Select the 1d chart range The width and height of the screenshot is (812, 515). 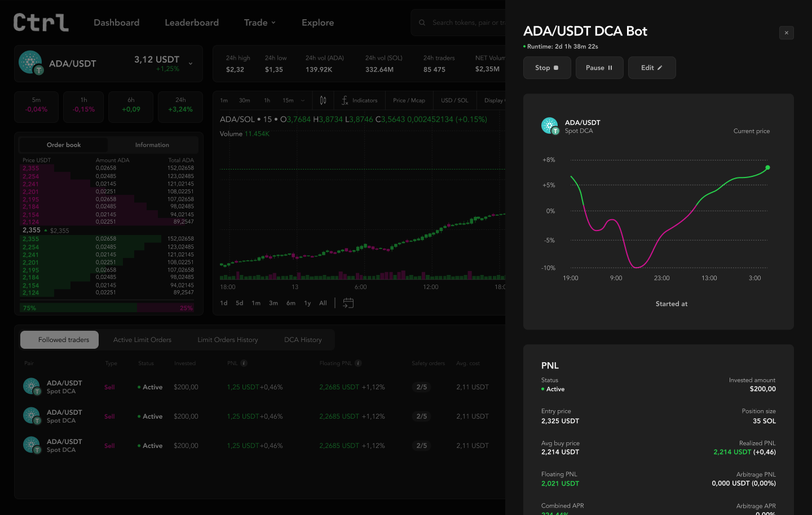click(224, 303)
